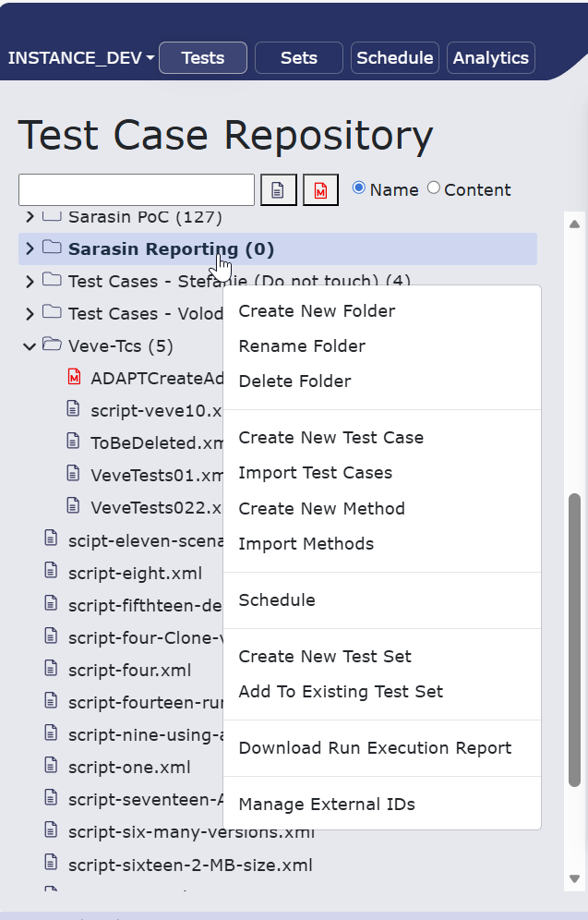Open the Analytics tab
The height and width of the screenshot is (920, 588).
click(491, 58)
